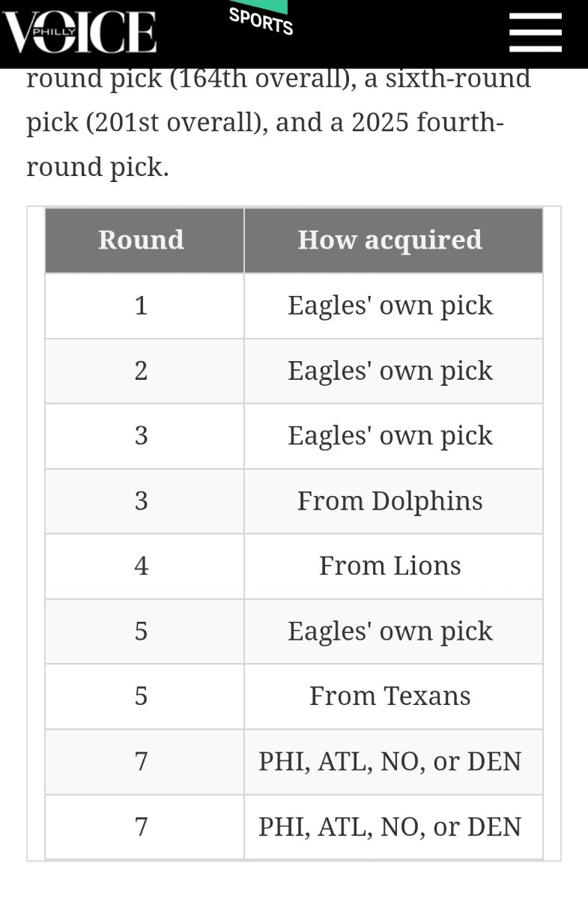This screenshot has height=899, width=588.
Task: Click round 2 Eagles' own pick cell
Action: (390, 370)
